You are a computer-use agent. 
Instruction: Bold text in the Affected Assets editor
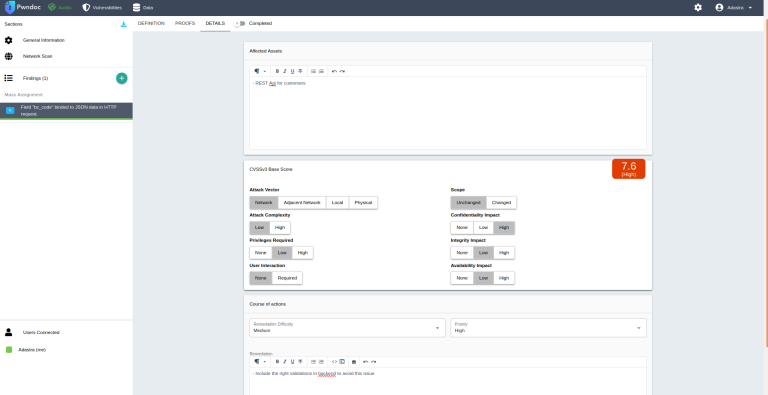pyautogui.click(x=277, y=72)
